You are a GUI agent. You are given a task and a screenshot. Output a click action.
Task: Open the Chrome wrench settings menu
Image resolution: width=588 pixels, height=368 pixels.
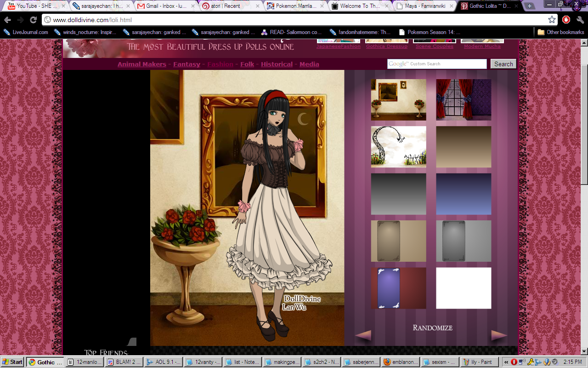(x=580, y=20)
